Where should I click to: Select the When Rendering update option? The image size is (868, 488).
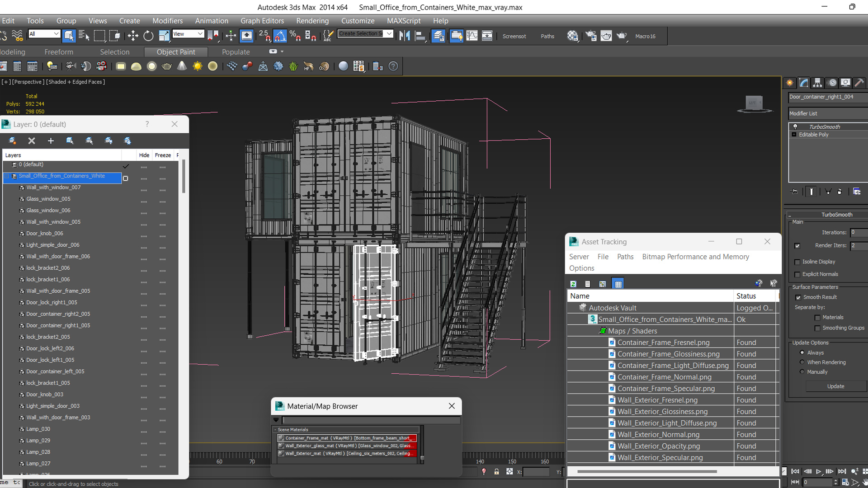point(802,362)
